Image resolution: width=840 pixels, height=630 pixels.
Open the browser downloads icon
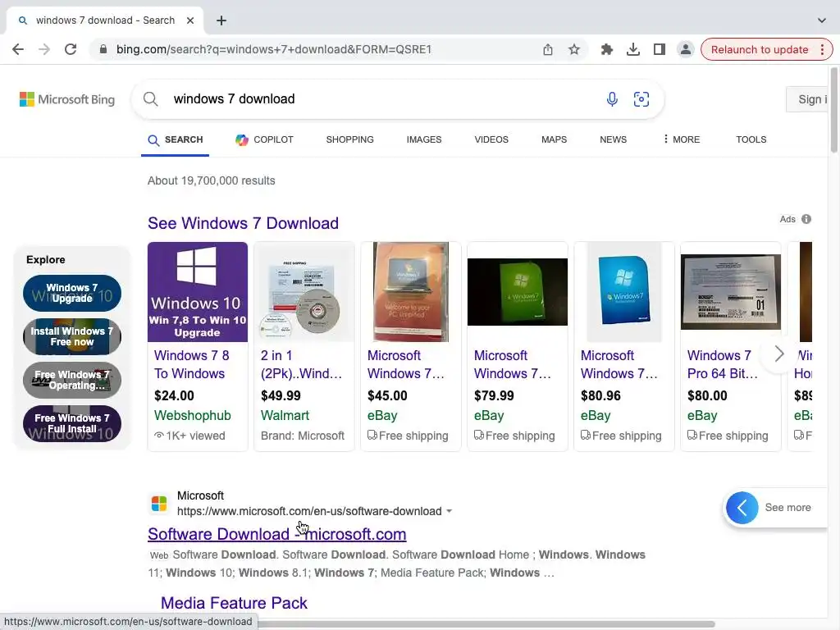[x=632, y=49]
